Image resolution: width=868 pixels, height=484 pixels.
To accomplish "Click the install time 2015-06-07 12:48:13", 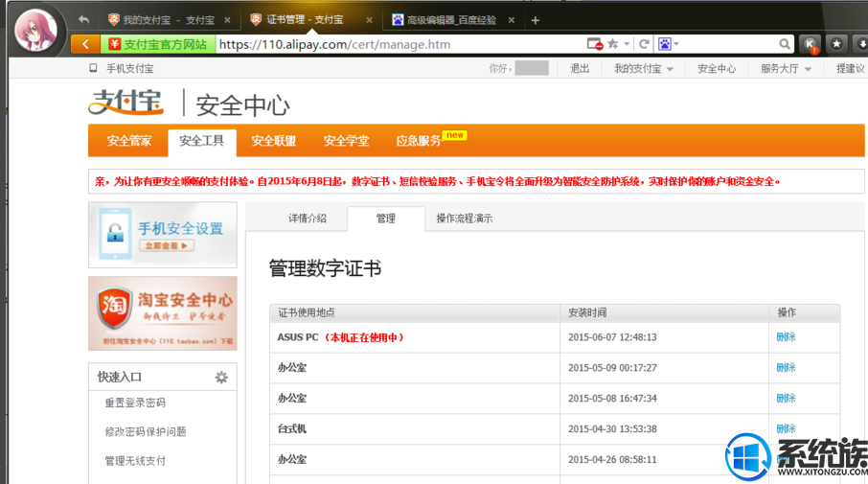I will pyautogui.click(x=612, y=337).
